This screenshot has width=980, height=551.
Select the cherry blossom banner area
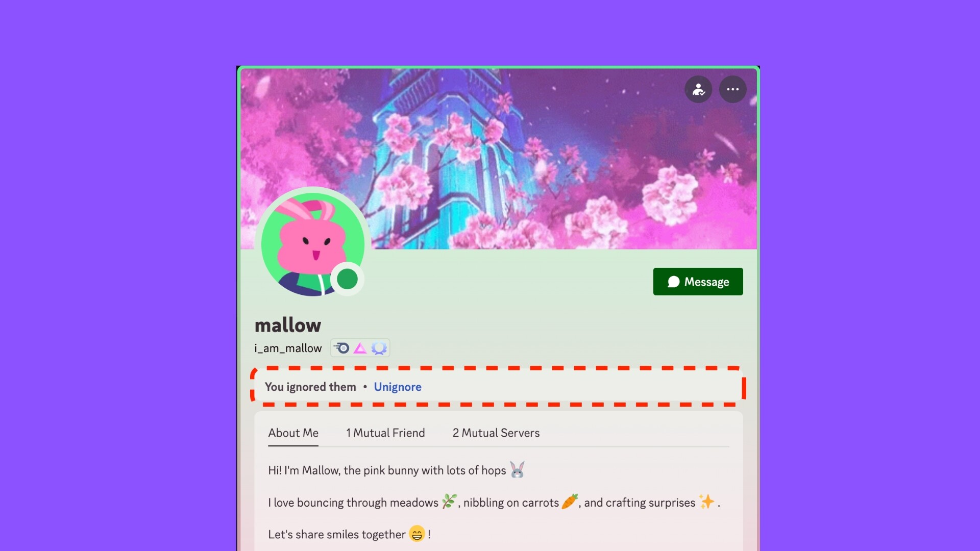click(498, 158)
